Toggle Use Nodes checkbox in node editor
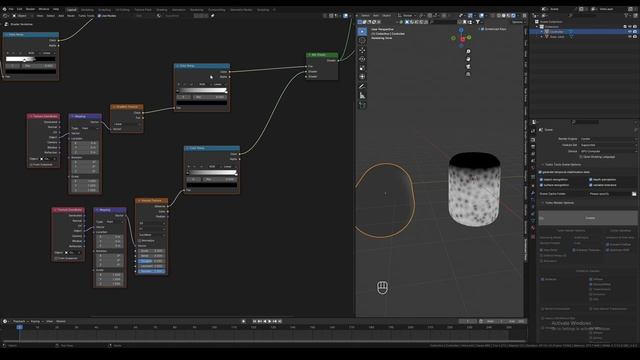The image size is (640, 360). tap(99, 16)
